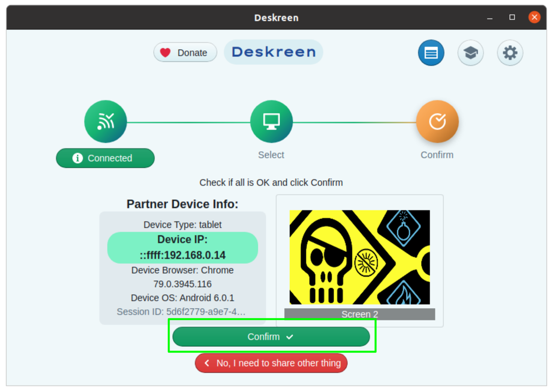Select the monitor icon in the Select step
The width and height of the screenshot is (553, 392).
tap(271, 121)
